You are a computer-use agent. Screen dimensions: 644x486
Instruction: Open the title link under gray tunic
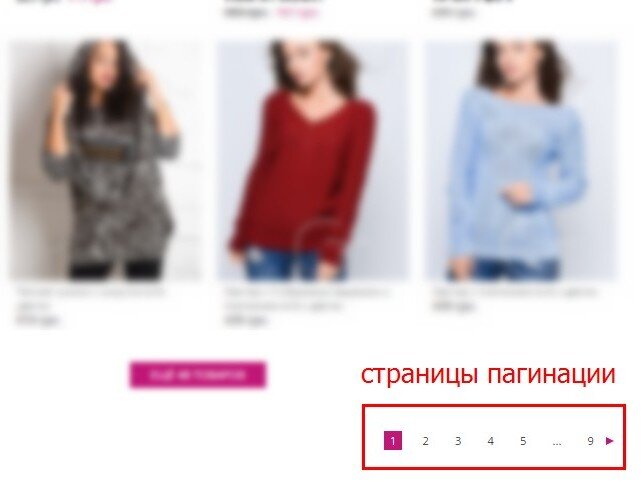coord(90,299)
